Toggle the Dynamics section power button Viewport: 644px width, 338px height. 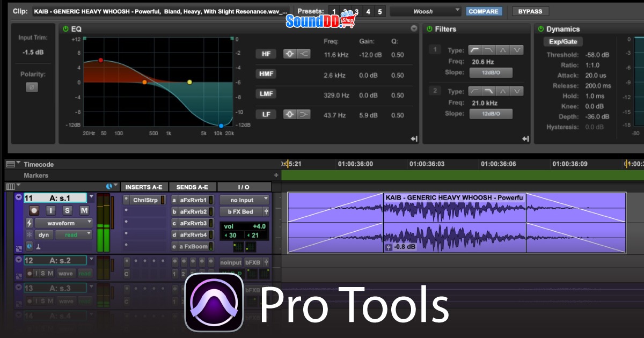[x=541, y=28]
